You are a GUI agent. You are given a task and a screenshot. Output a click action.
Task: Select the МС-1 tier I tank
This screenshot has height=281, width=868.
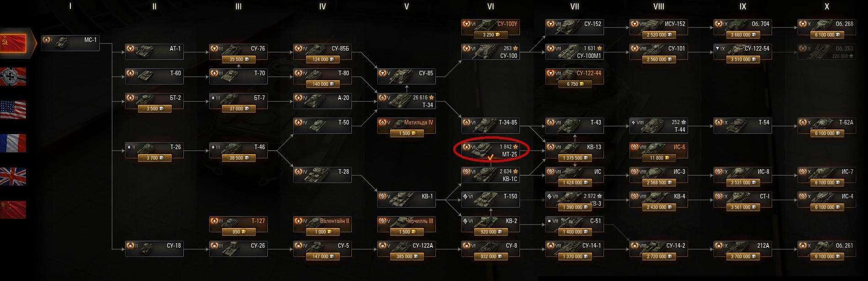tap(70, 43)
